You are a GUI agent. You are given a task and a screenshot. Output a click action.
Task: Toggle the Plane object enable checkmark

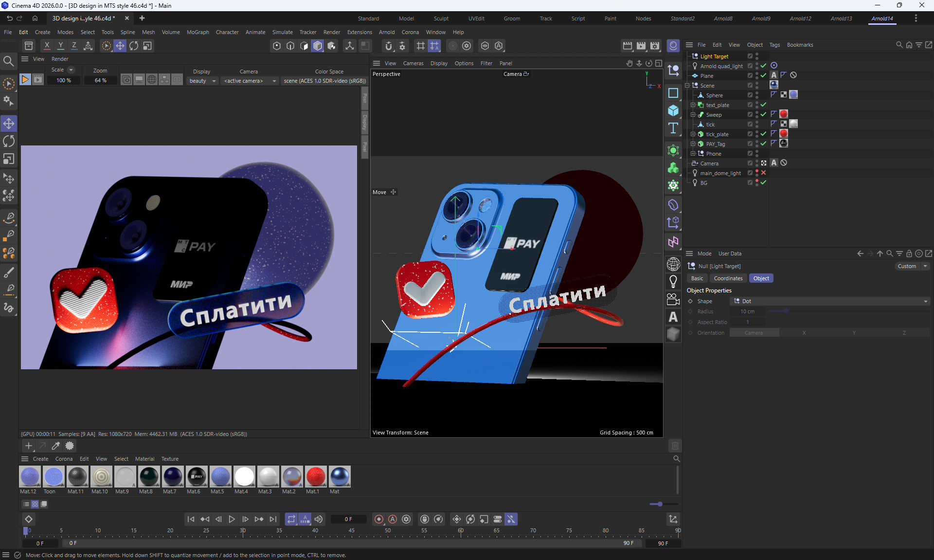pyautogui.click(x=763, y=75)
